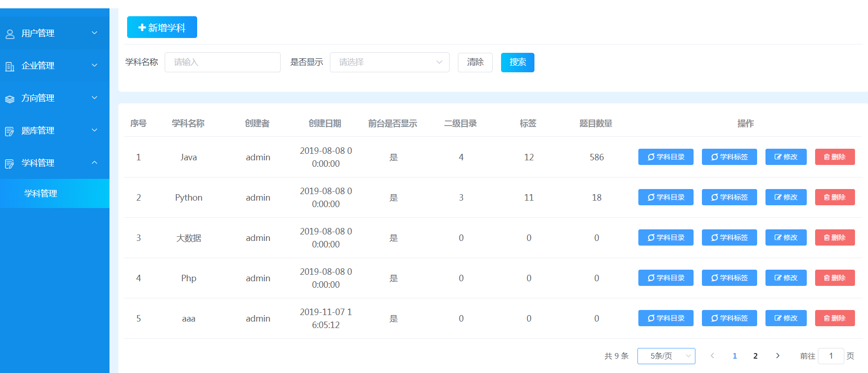Image resolution: width=868 pixels, height=373 pixels.
Task: Click 修改 for the Java row
Action: [786, 157]
